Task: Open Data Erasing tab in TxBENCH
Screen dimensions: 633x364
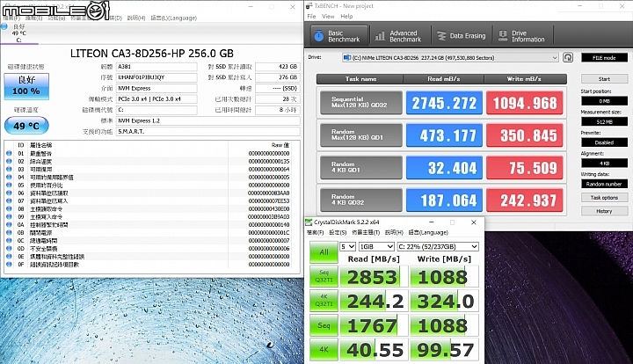Action: pyautogui.click(x=462, y=36)
